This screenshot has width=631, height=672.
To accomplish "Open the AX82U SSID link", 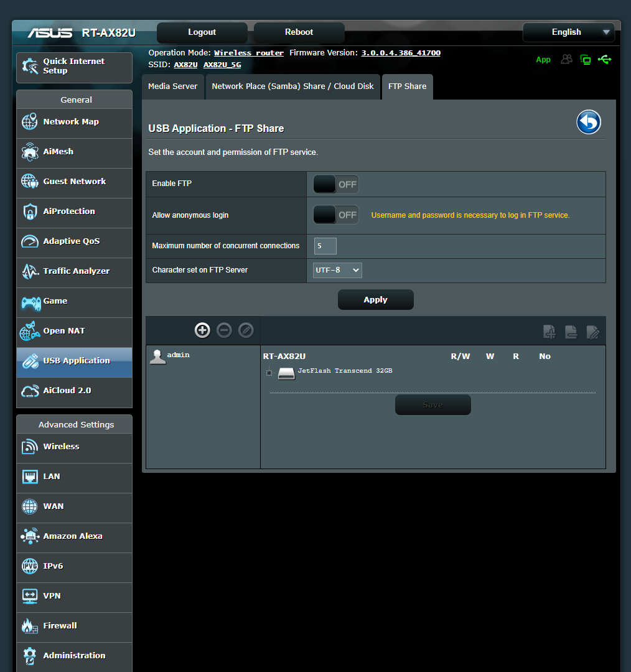I will (x=185, y=65).
